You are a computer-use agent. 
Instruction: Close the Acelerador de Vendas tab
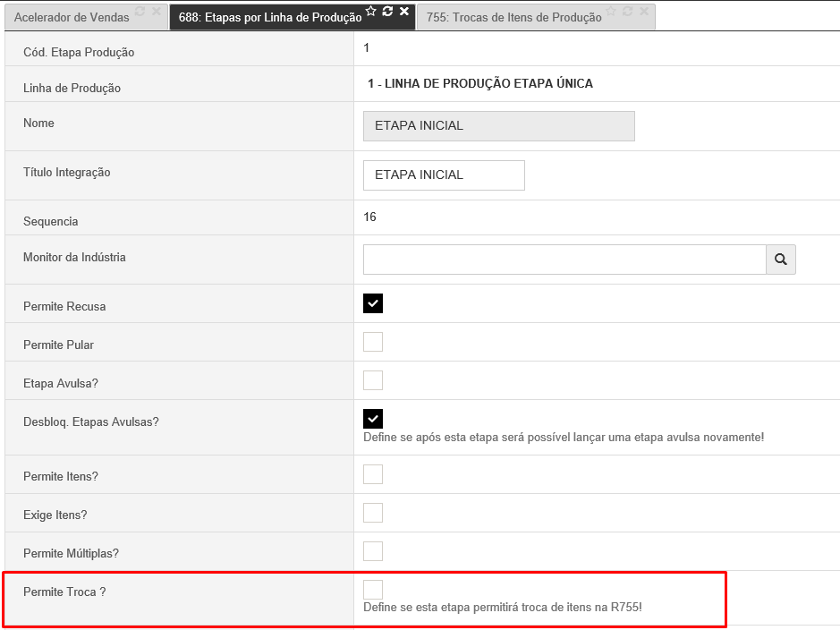click(157, 12)
